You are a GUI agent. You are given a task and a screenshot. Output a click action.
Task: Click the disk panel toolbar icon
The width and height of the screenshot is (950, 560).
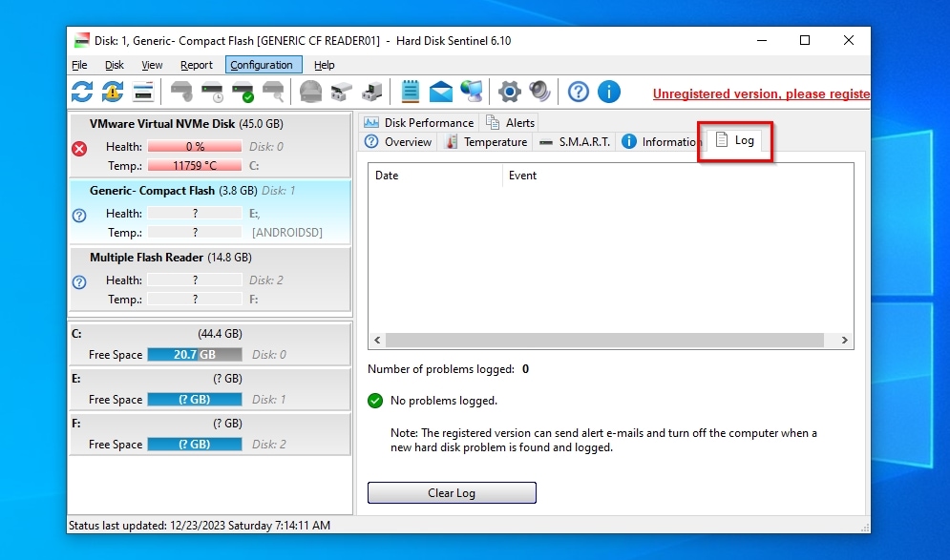pyautogui.click(x=143, y=92)
